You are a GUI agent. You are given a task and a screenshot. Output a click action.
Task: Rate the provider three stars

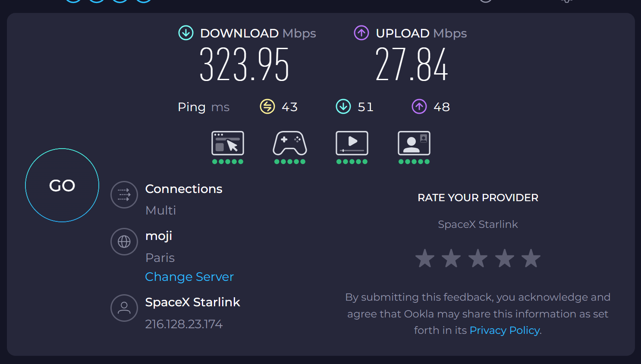(478, 258)
